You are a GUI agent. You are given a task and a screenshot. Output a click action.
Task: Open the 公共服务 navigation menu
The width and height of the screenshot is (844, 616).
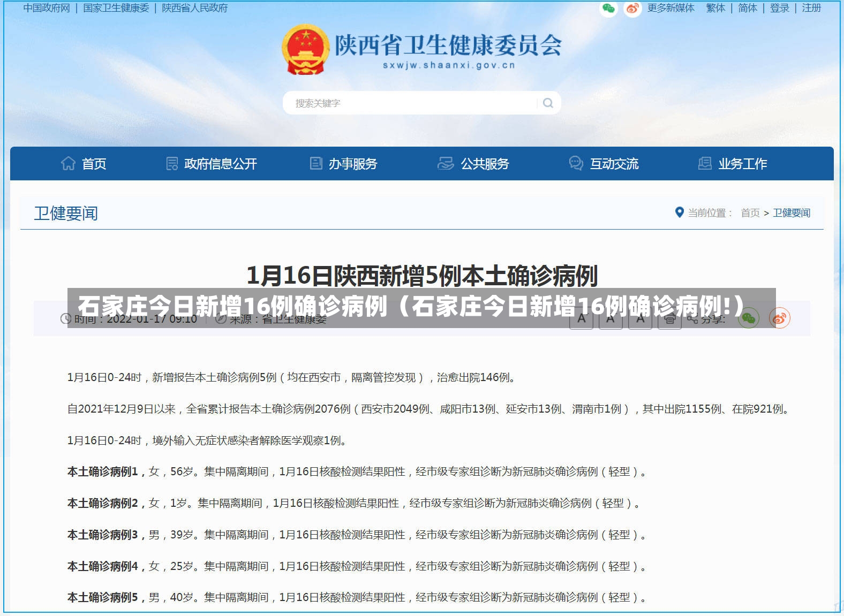473,163
